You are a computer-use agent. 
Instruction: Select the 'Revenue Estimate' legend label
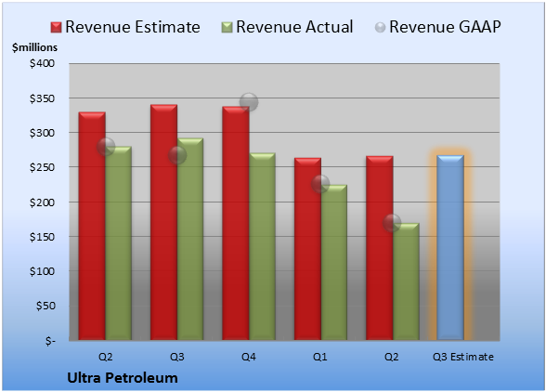133,27
